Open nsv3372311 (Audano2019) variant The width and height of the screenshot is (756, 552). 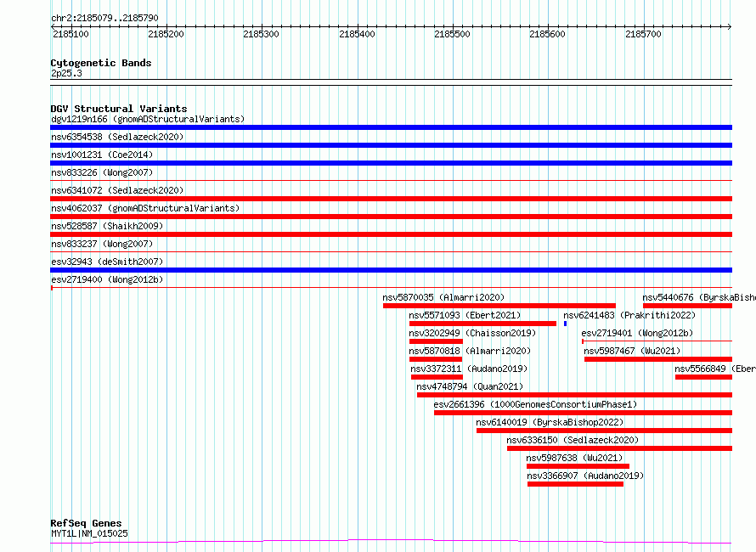(x=469, y=369)
